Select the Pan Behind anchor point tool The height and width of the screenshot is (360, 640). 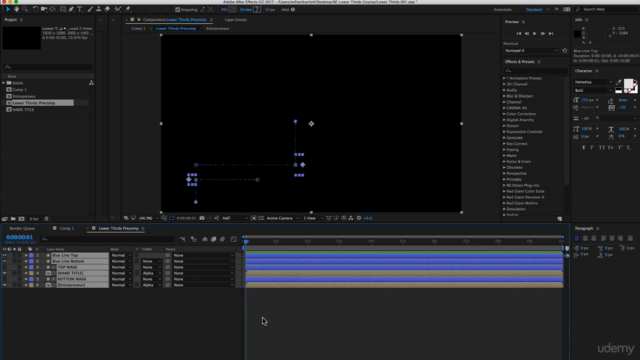click(52, 9)
